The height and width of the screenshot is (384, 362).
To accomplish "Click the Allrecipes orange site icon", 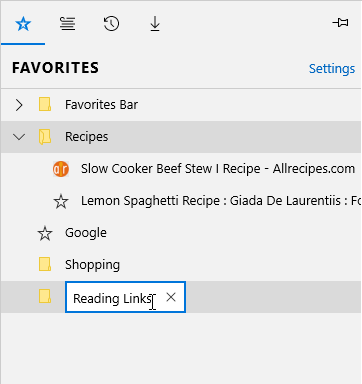I will [x=61, y=169].
